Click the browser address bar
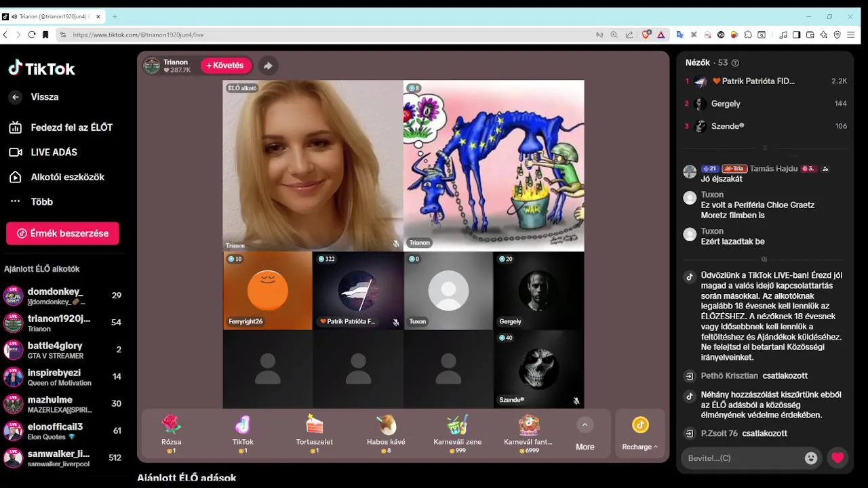 (x=325, y=35)
